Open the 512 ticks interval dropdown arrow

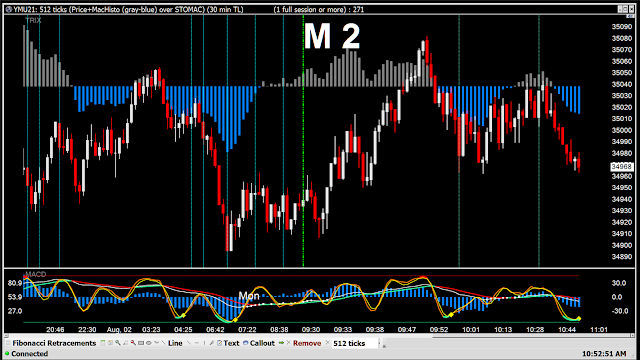379,343
